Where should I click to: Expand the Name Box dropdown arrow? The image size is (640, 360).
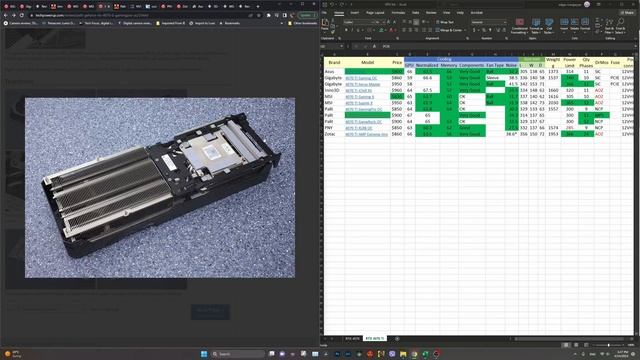click(341, 47)
